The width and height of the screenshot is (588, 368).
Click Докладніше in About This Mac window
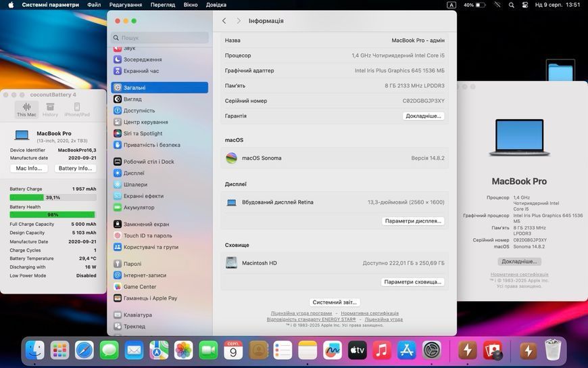coord(519,261)
